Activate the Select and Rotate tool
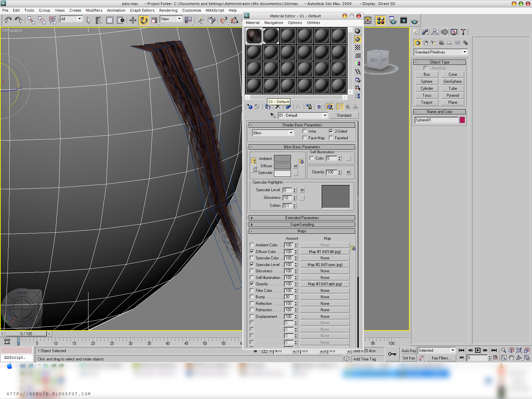This screenshot has height=399, width=532. [144, 20]
